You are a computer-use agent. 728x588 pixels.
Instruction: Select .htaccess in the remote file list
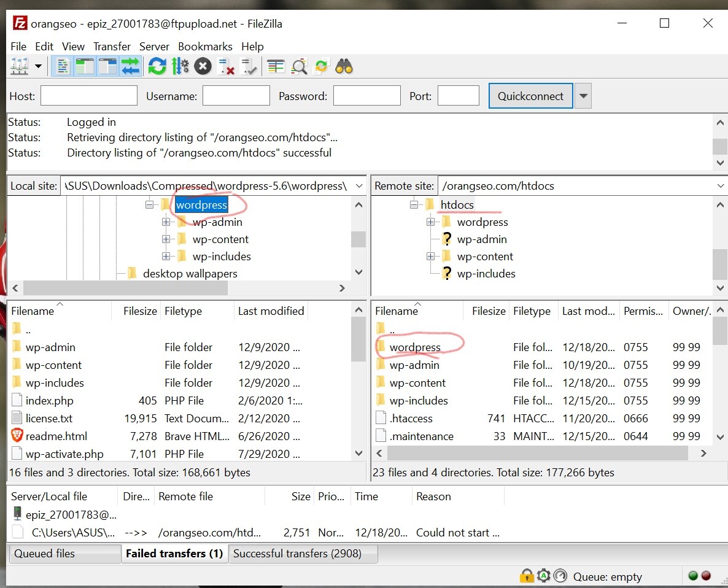click(411, 418)
